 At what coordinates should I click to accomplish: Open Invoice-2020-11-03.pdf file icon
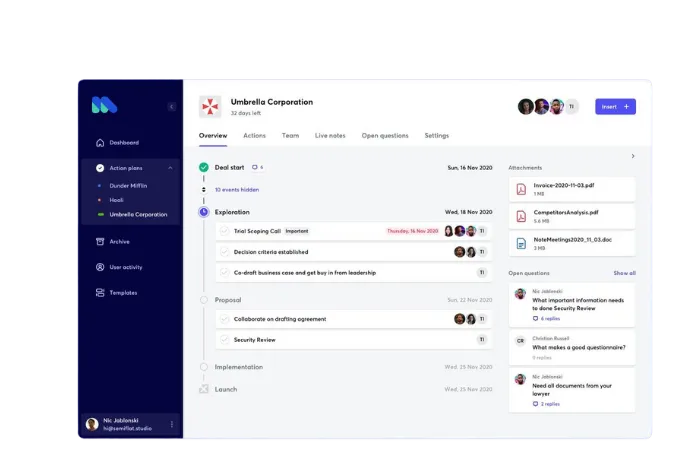521,189
